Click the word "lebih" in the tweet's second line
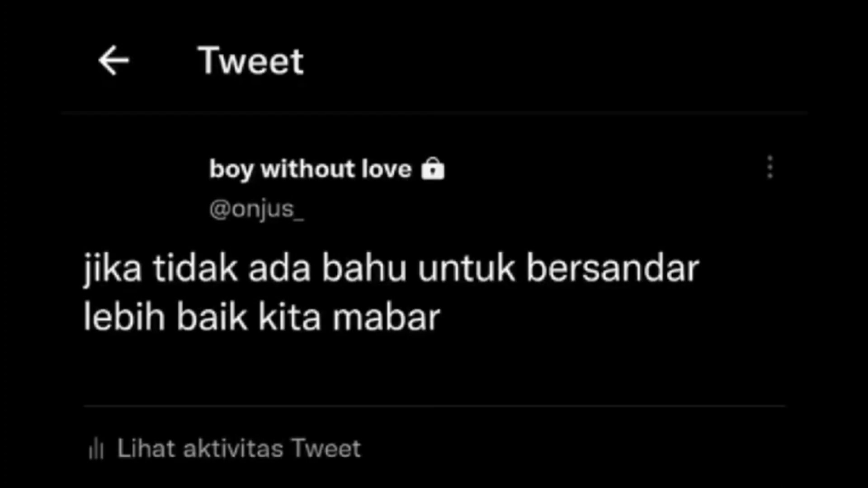The width and height of the screenshot is (868, 488). (x=124, y=317)
